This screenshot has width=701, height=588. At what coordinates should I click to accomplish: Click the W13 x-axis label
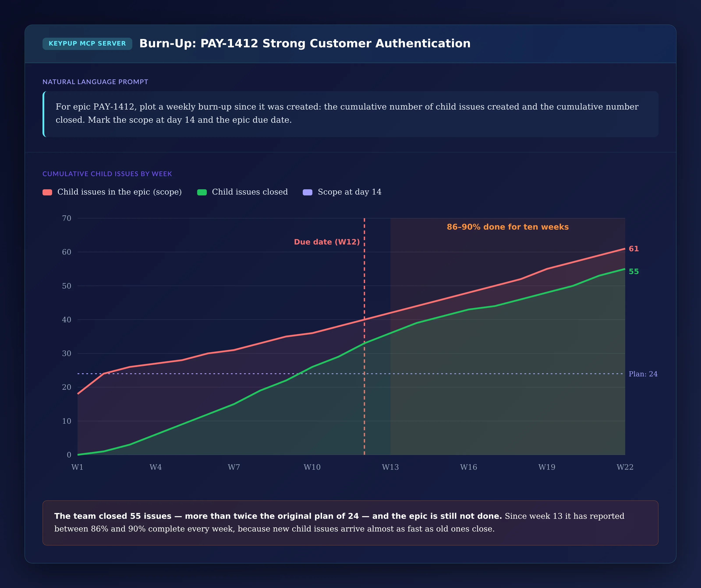tap(390, 467)
